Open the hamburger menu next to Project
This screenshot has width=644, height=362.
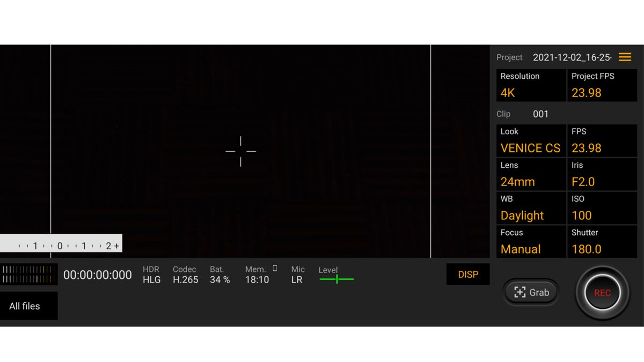point(625,57)
